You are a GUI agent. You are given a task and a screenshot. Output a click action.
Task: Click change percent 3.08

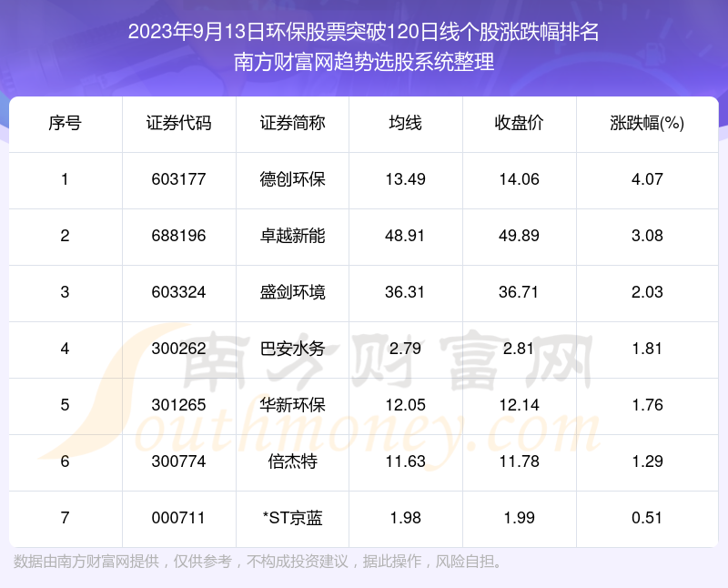647,236
